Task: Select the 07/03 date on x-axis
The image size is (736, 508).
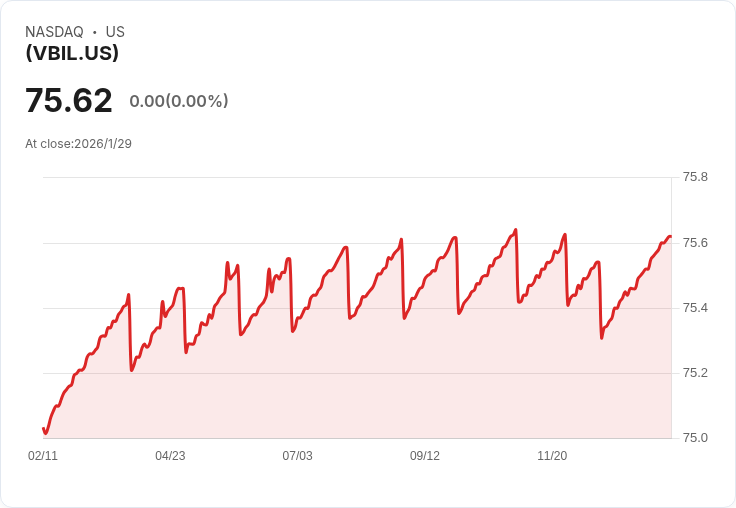Action: click(297, 456)
